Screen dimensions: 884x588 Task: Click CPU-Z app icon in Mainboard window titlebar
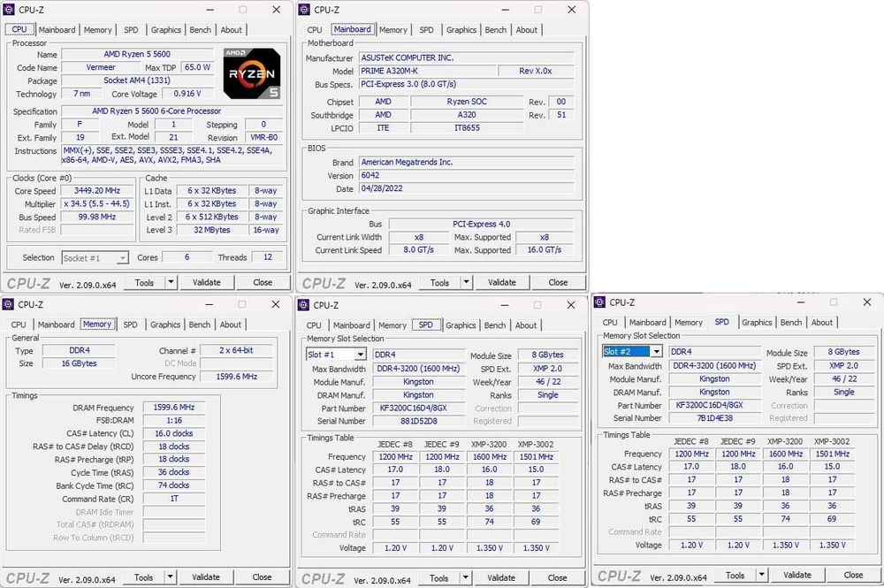(304, 10)
